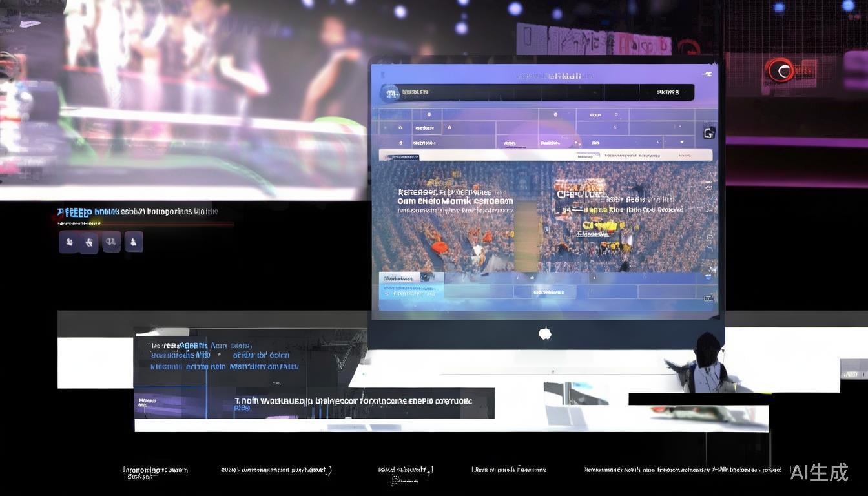Click the white caption text in the lower dark banner
The width and height of the screenshot is (868, 496).
click(x=353, y=401)
